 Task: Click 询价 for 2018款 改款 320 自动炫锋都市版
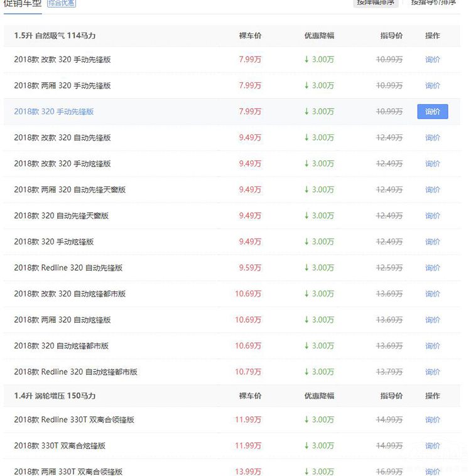coord(433,294)
